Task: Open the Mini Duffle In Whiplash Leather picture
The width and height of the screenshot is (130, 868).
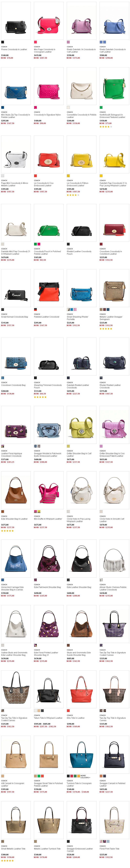Action: (x=48, y=490)
